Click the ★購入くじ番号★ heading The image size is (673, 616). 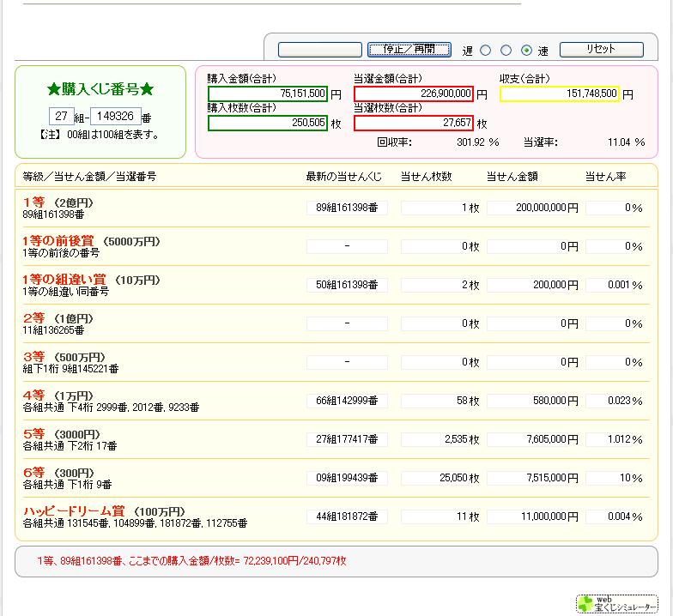point(100,89)
